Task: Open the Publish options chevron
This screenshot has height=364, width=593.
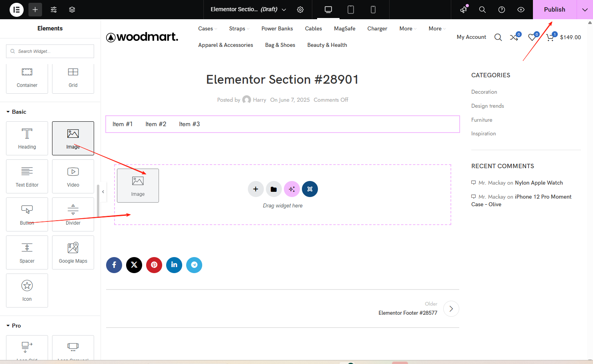Action: [x=584, y=9]
